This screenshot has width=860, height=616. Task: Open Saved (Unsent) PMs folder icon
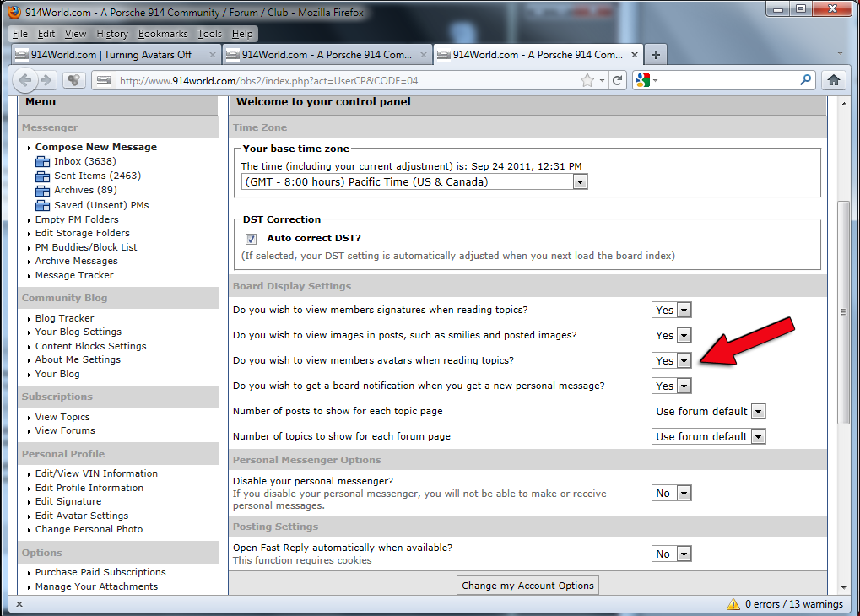[42, 205]
